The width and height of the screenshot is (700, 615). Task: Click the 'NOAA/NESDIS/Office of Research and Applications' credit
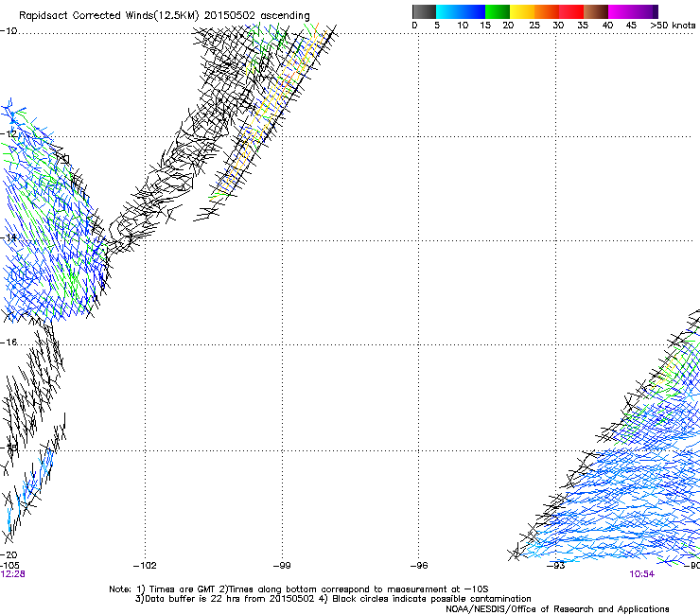pos(557,609)
